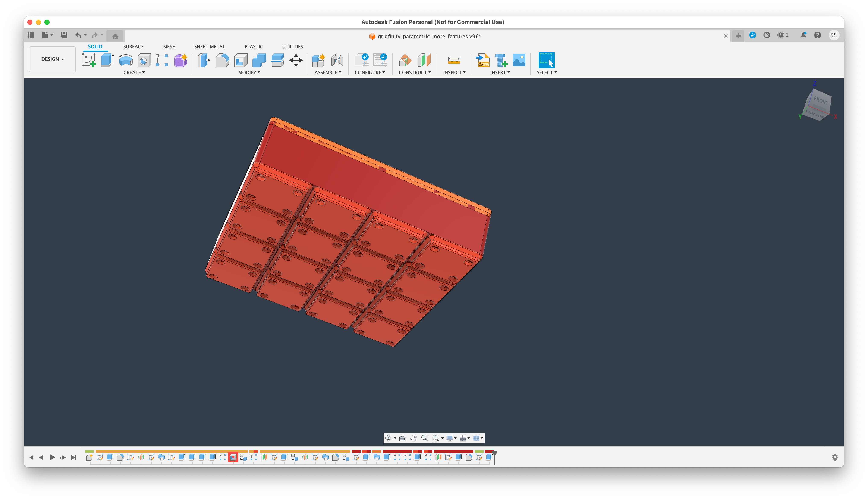Viewport: 868px width, 499px height.
Task: Select the red highlighted Shell timeline feature
Action: pyautogui.click(x=233, y=457)
